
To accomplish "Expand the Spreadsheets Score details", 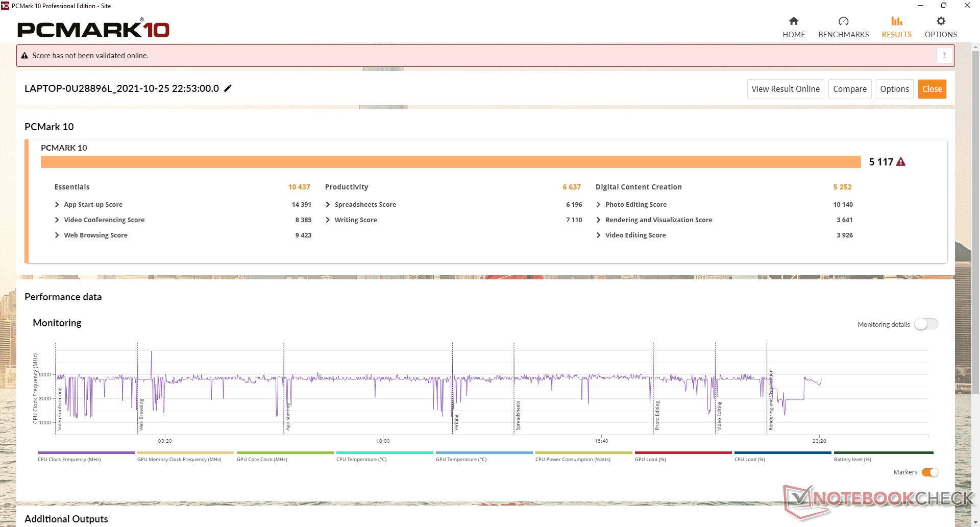I will click(x=328, y=205).
